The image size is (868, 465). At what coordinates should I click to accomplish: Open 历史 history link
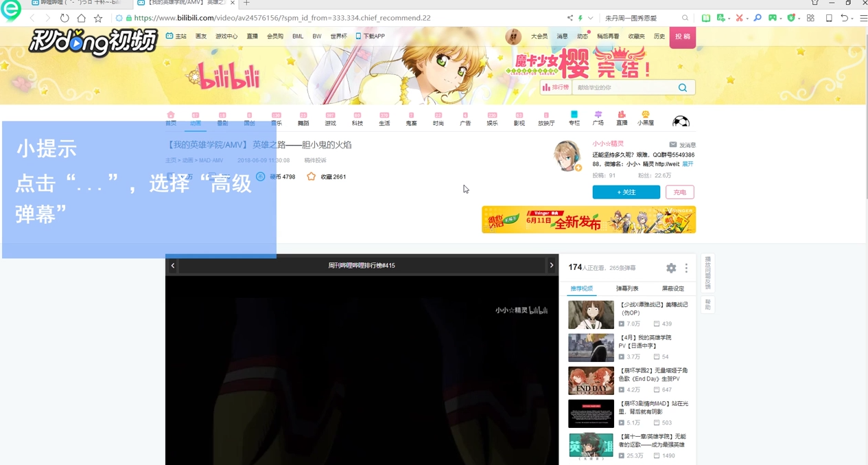coord(659,36)
